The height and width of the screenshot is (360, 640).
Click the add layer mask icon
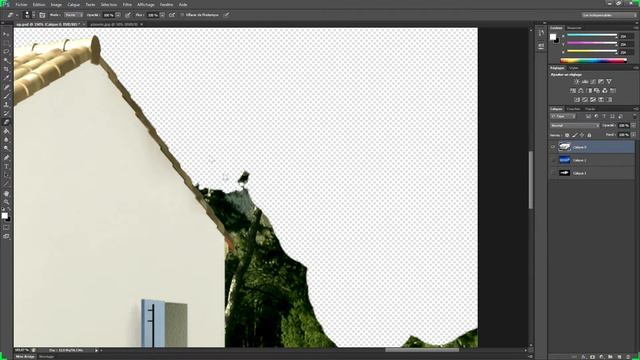592,357
